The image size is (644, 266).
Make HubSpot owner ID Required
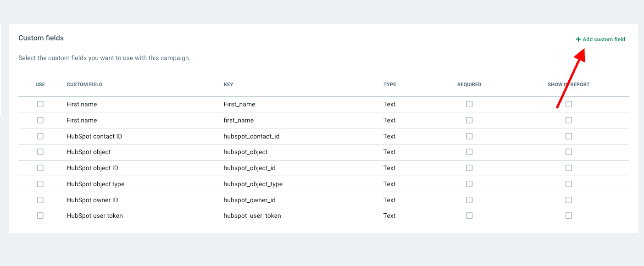(x=469, y=200)
